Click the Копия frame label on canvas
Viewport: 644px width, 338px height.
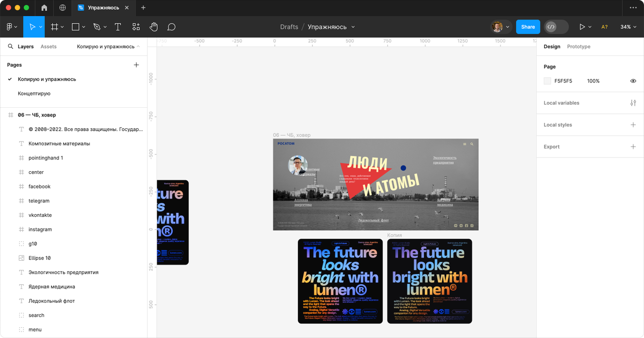394,236
